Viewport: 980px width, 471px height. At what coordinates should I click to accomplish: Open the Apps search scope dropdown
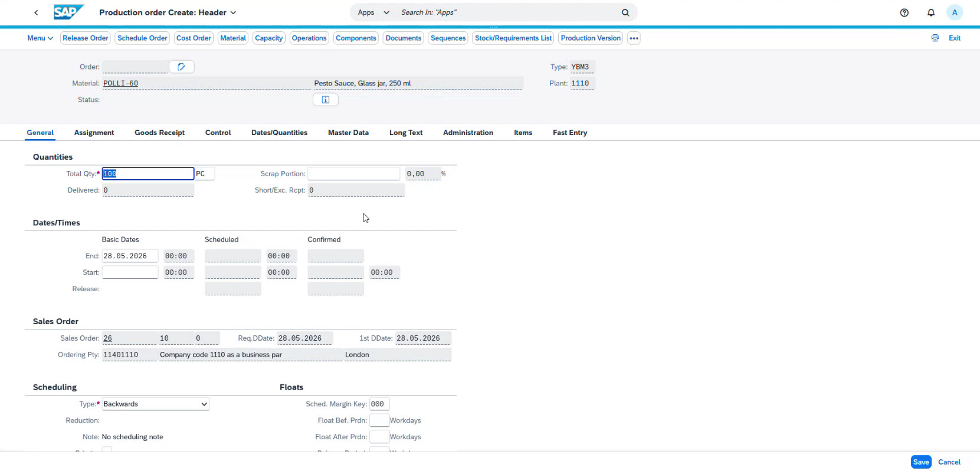(x=373, y=12)
